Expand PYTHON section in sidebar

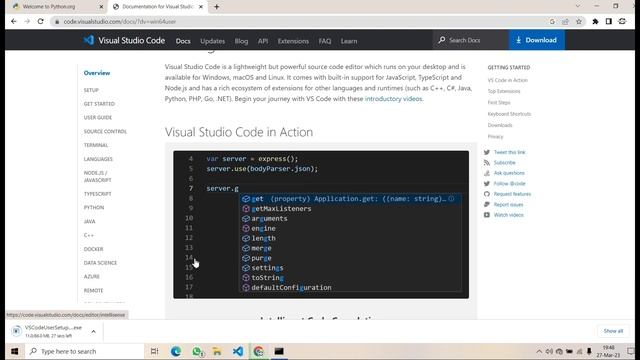(94, 207)
